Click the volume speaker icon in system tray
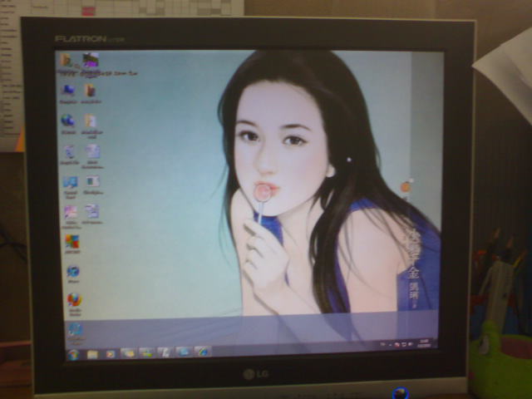The height and width of the screenshot is (399, 532). coord(410,342)
